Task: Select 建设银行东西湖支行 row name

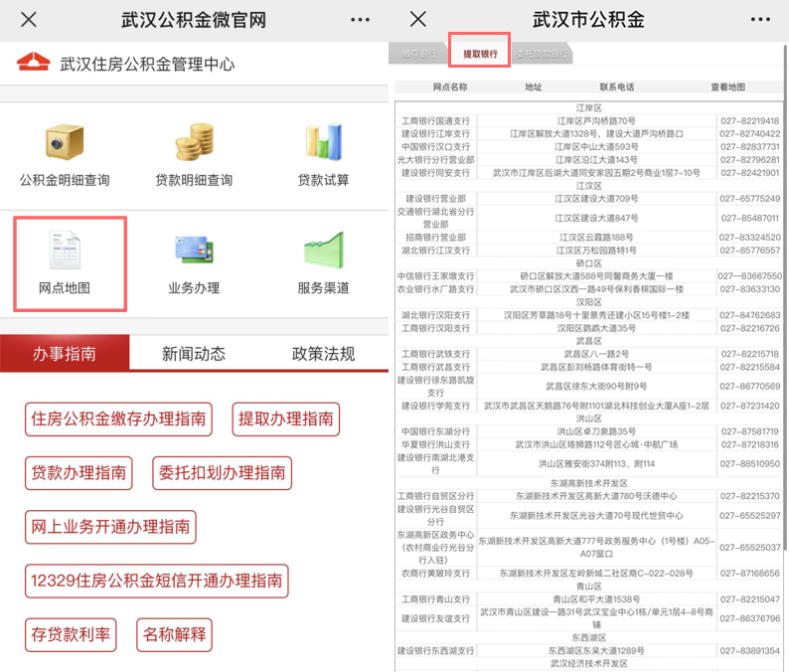Action: coord(436,650)
